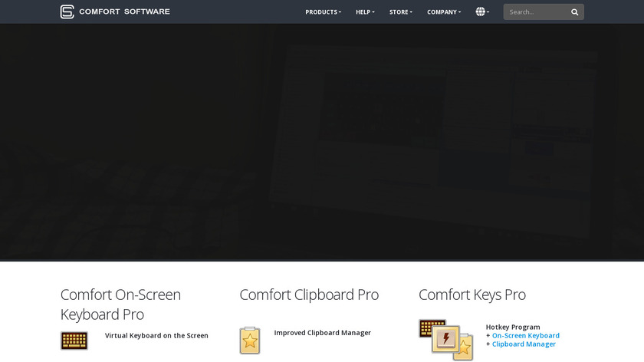Select the Hotkey Program text

513,327
